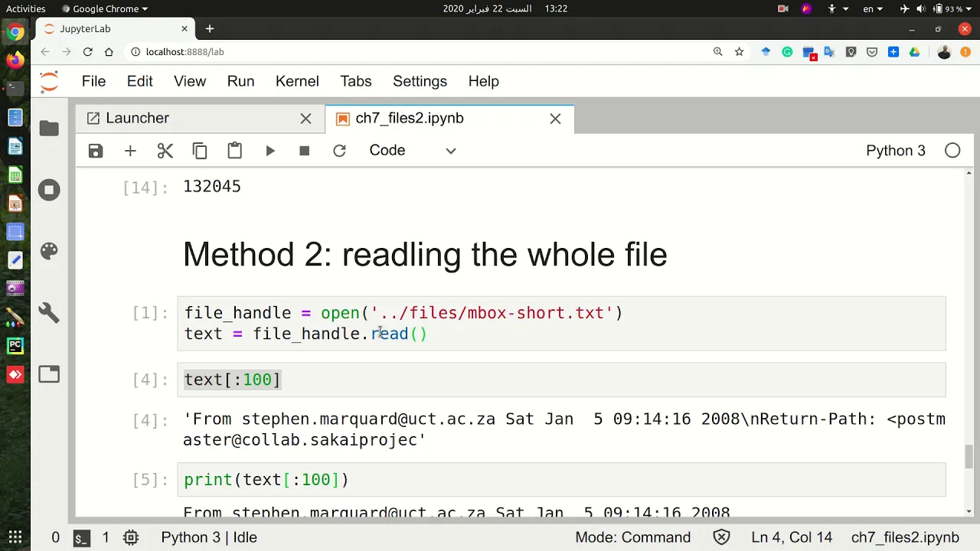Open the cell type Code dropdown
The image size is (980, 551).
pyautogui.click(x=412, y=151)
